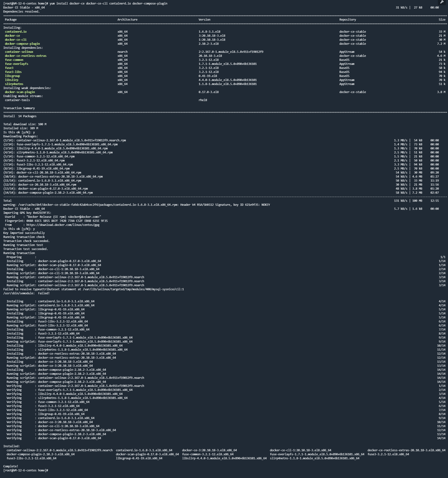448x478 pixels.
Task: Click "Dependencies resolved."
Action: [x=22, y=12]
